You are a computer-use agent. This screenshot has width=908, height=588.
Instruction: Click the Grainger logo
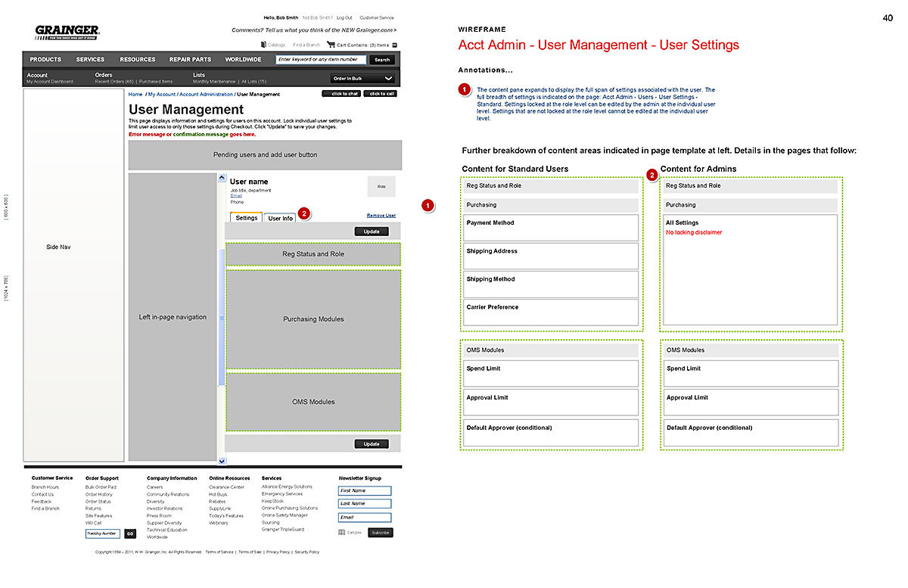67,32
